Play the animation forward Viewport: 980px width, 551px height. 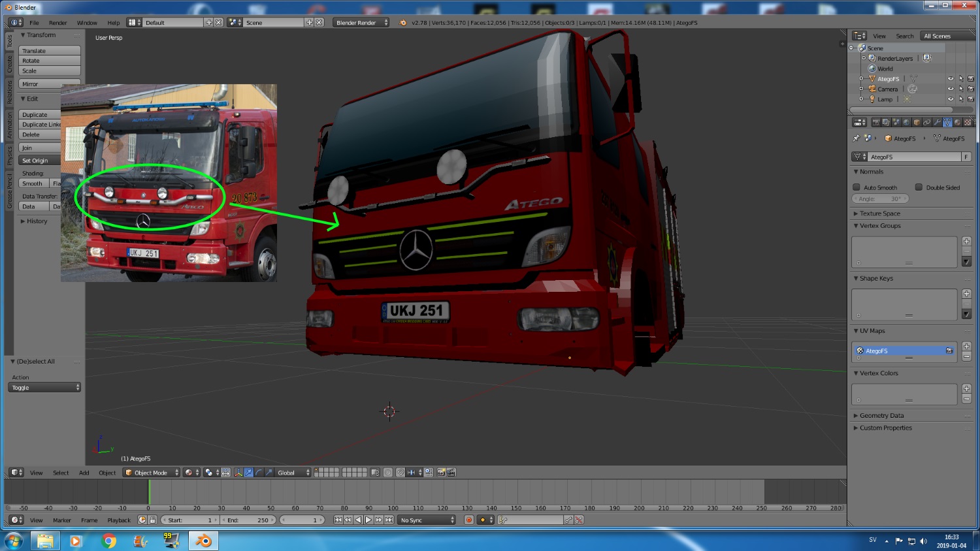coord(368,520)
